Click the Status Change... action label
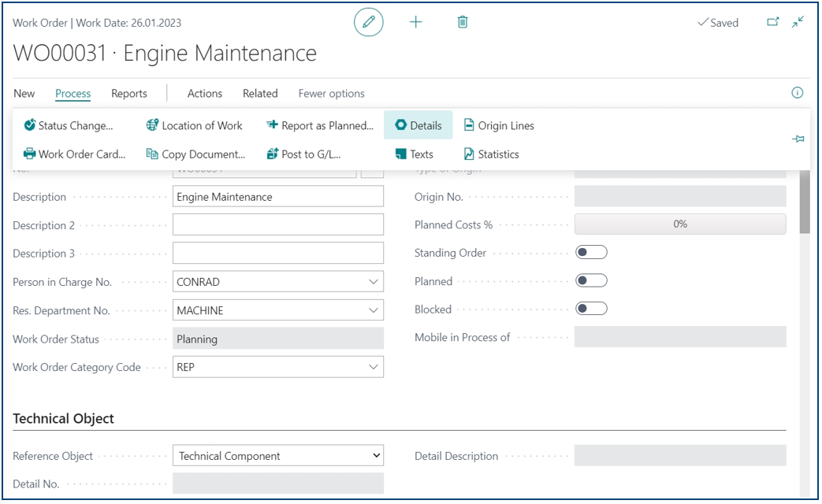Image resolution: width=822 pixels, height=504 pixels. 76,126
